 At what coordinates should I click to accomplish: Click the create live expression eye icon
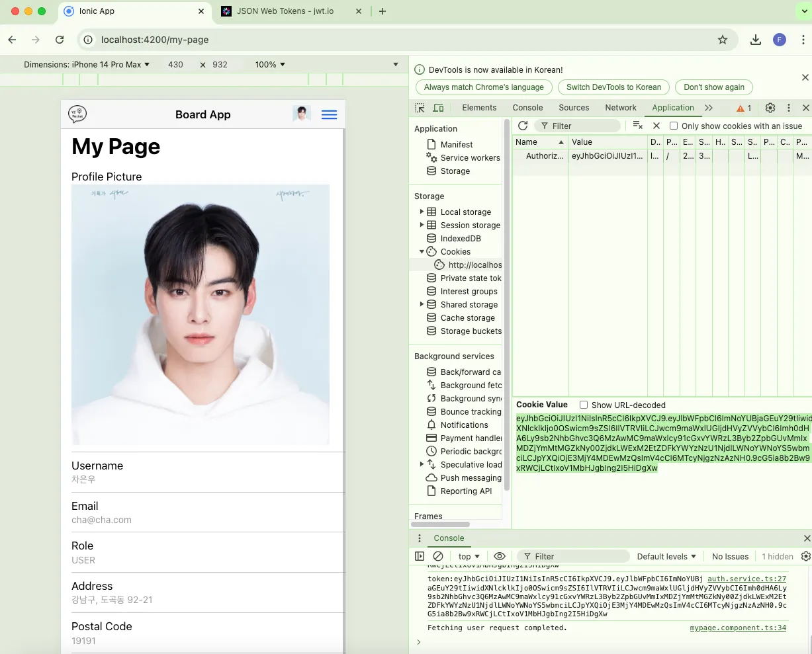(x=500, y=556)
